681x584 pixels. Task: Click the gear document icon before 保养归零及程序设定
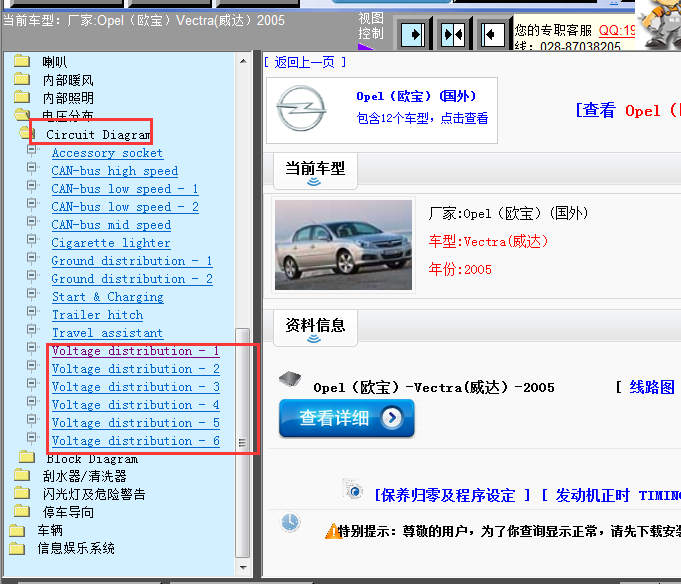[353, 489]
